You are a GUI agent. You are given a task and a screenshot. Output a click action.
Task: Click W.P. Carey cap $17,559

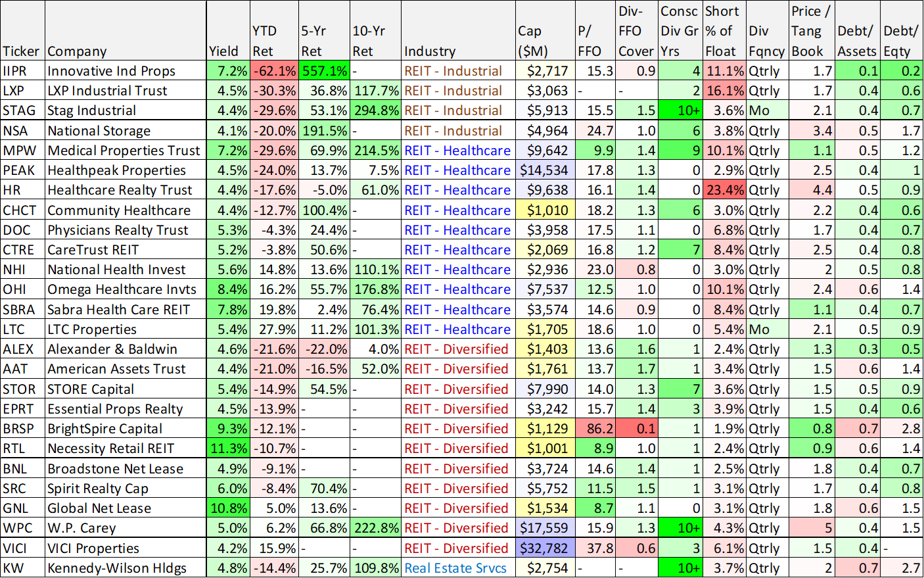545,528
